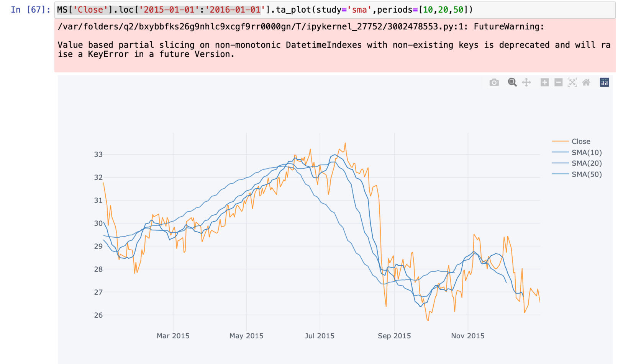This screenshot has width=618, height=364.
Task: Open the Plotly logo link icon
Action: pos(604,82)
